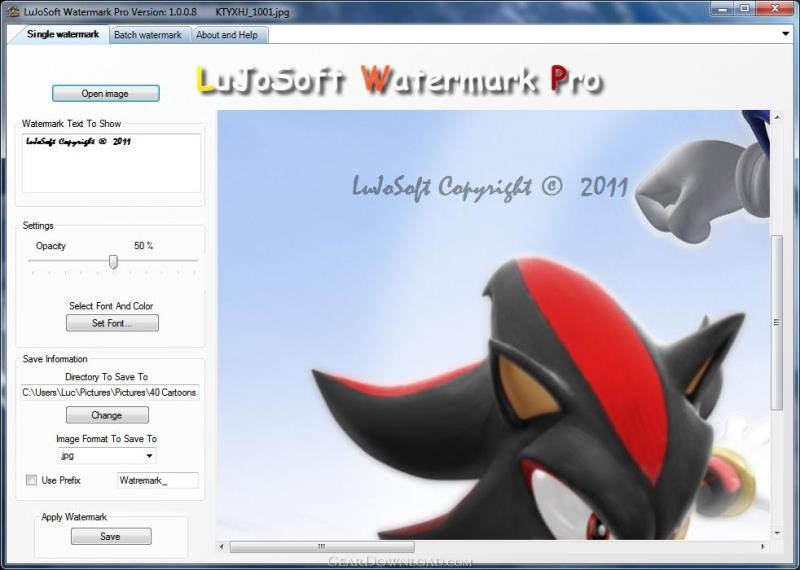Click the app icon in the title bar
800x570 pixels.
click(14, 11)
